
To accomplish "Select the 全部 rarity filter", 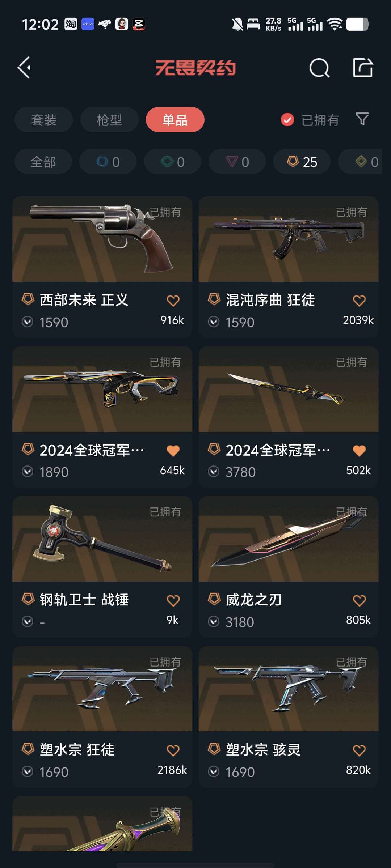I will (x=43, y=162).
